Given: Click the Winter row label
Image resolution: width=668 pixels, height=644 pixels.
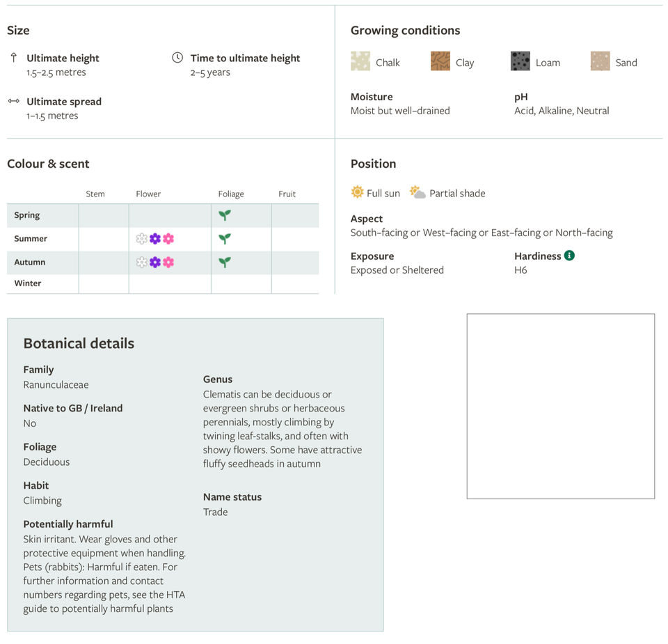Looking at the screenshot, I should click(x=28, y=283).
